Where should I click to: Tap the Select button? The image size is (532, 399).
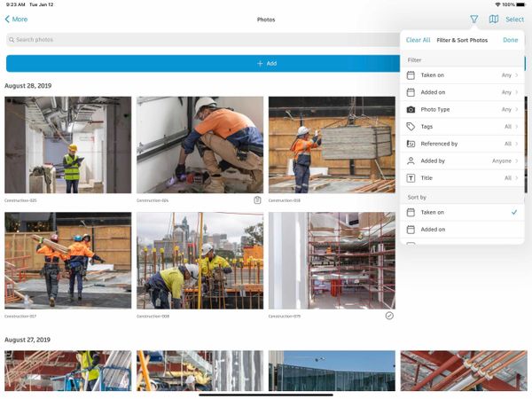coord(514,20)
